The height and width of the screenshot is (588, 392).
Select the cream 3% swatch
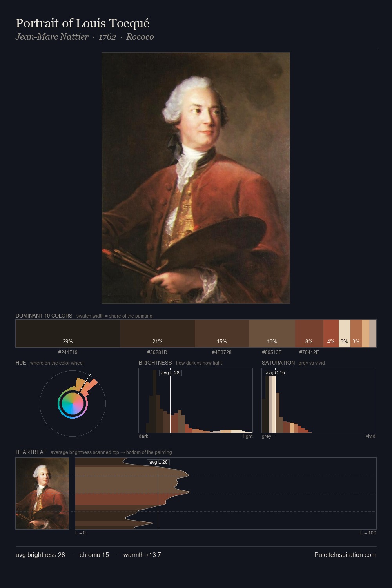coord(344,334)
